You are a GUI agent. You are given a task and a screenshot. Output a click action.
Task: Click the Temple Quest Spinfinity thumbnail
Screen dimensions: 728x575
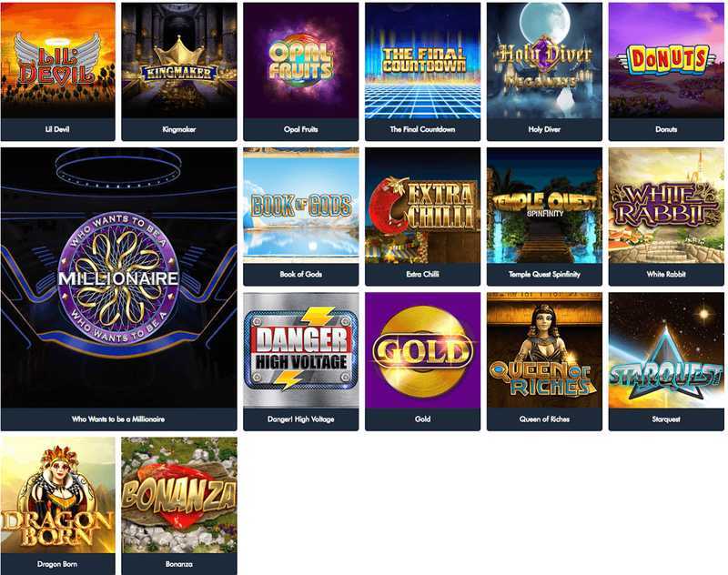[x=544, y=205]
